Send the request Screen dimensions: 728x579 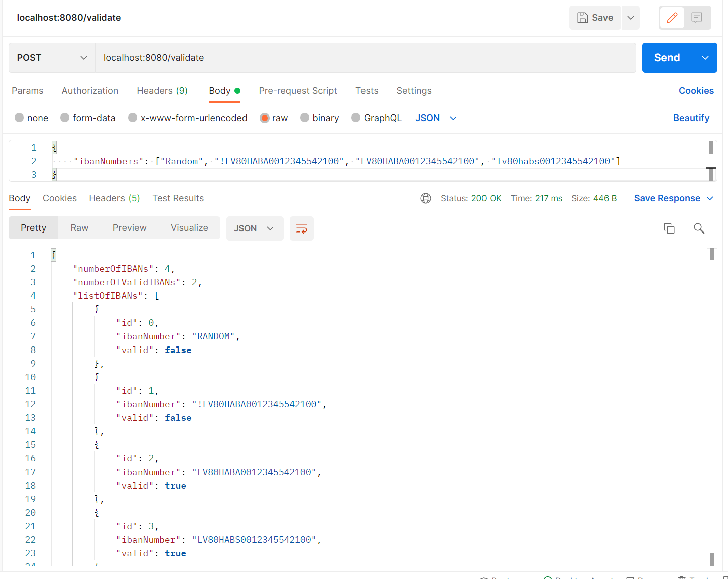point(667,58)
